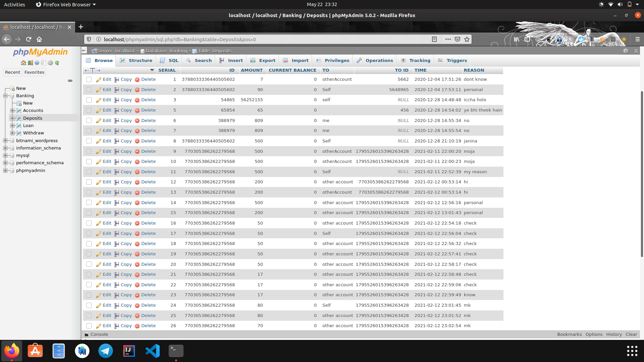Viewport: 644px width, 362px height.
Task: Click the log out door icon
Action: [30, 63]
